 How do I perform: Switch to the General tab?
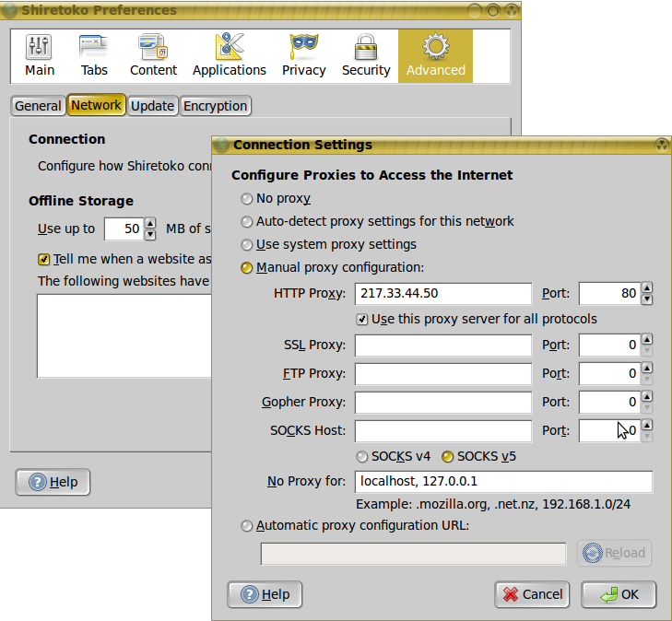click(x=38, y=106)
